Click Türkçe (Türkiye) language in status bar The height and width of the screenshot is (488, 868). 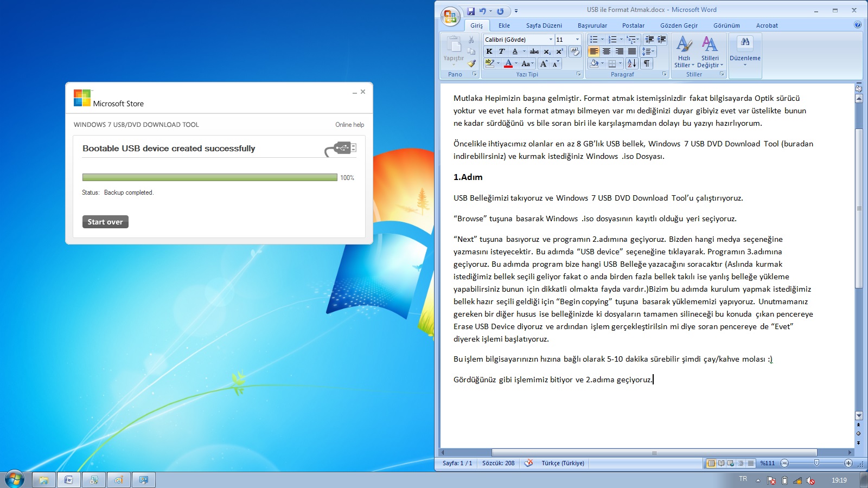563,463
